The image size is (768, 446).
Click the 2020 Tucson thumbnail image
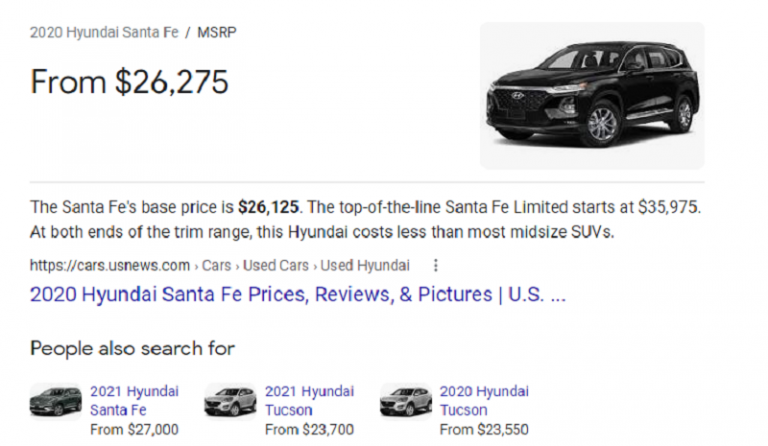pyautogui.click(x=406, y=401)
